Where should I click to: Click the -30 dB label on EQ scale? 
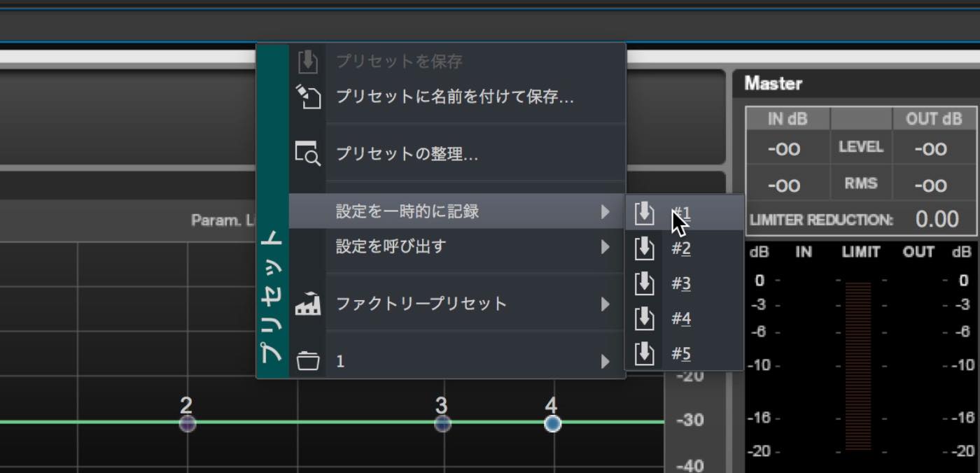689,420
